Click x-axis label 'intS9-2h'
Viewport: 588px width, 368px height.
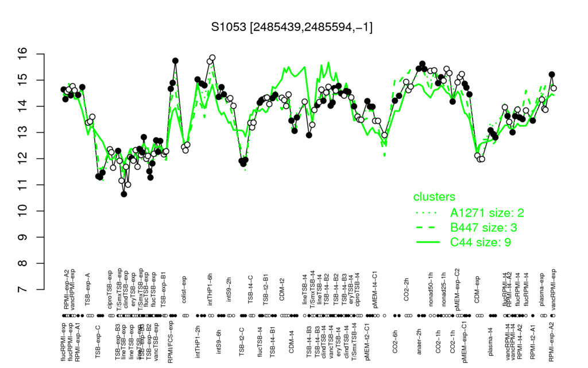tap(229, 290)
